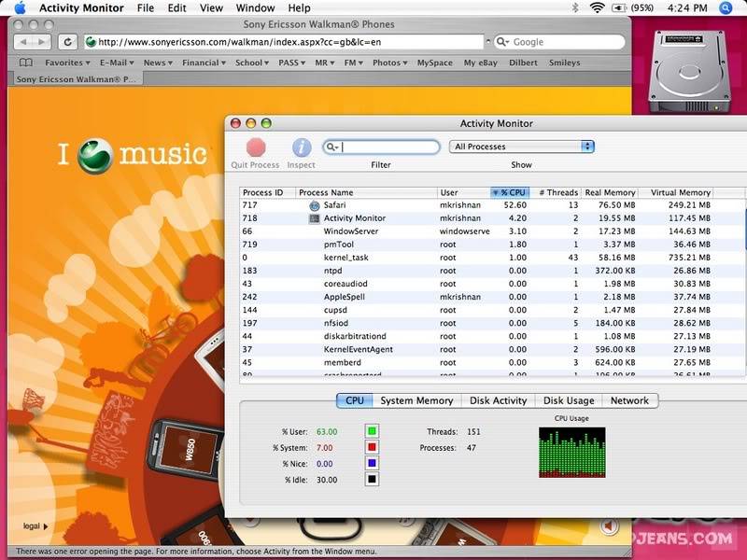Click the Apple logo menu
This screenshot has width=747, height=560.
(20, 7)
